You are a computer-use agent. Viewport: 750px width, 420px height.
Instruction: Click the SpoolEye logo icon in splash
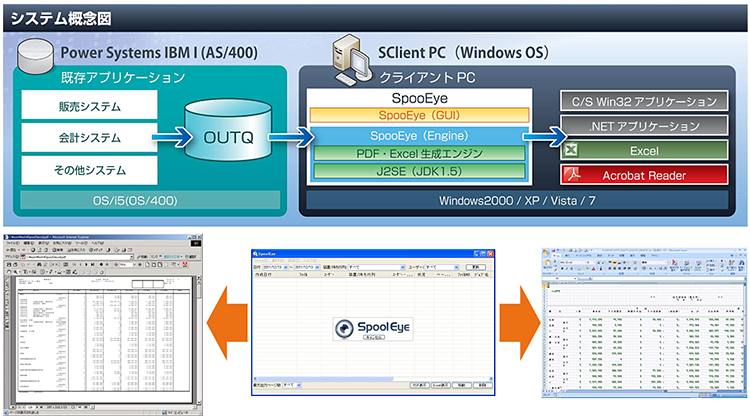(x=344, y=328)
